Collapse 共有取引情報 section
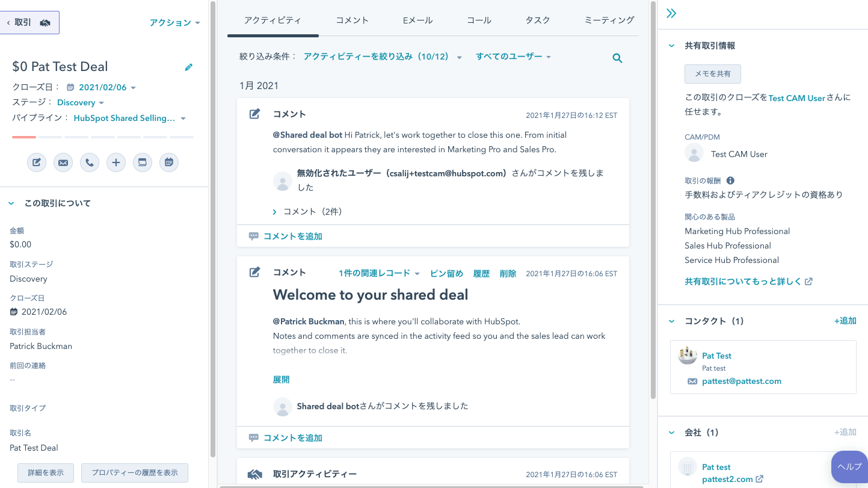Image resolution: width=868 pixels, height=488 pixels. coord(672,46)
